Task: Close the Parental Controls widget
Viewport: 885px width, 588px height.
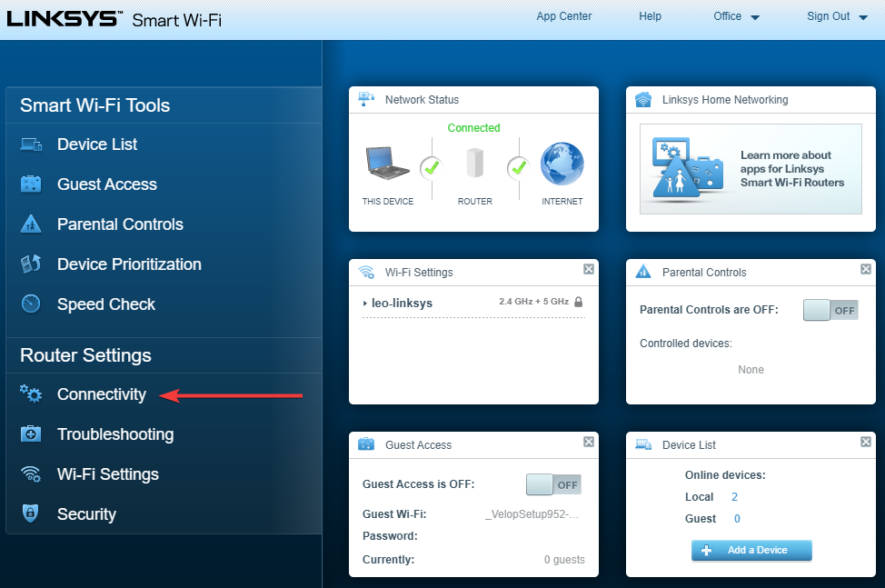Action: click(x=866, y=269)
